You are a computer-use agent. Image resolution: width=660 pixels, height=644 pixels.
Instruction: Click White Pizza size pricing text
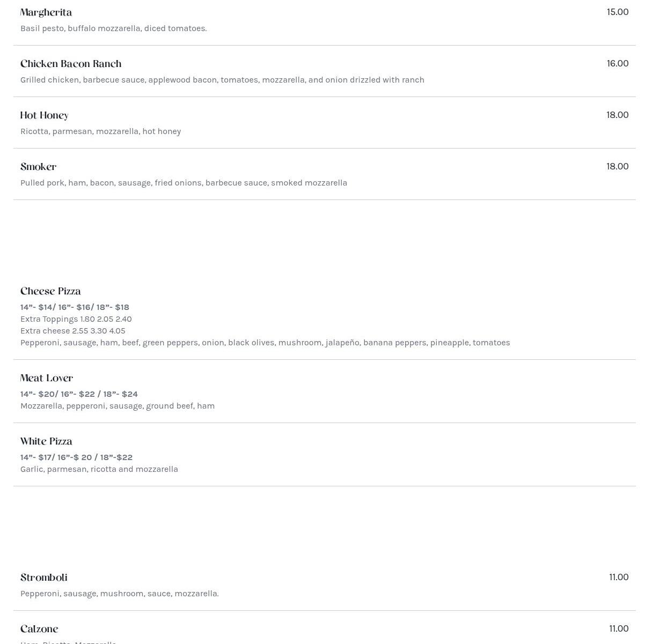[76, 457]
